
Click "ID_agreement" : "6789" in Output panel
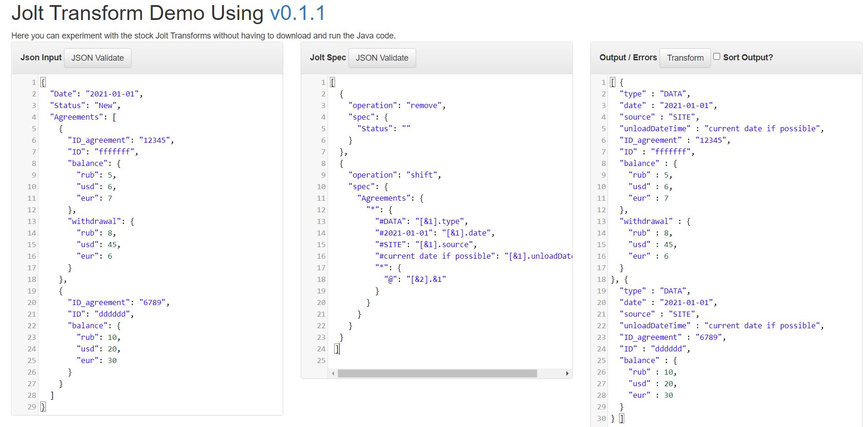672,337
